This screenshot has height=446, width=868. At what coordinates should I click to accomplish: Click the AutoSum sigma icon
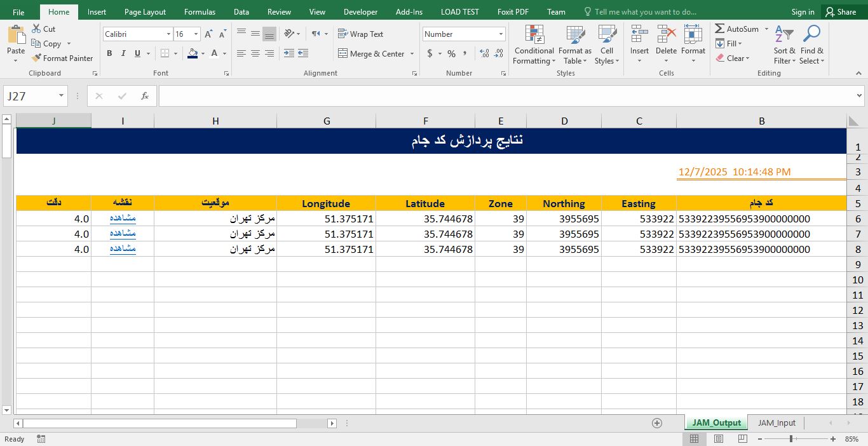720,29
